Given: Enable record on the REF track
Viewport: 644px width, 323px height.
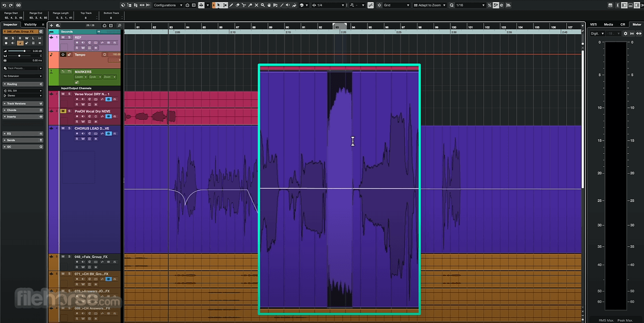Looking at the screenshot, I should (77, 43).
